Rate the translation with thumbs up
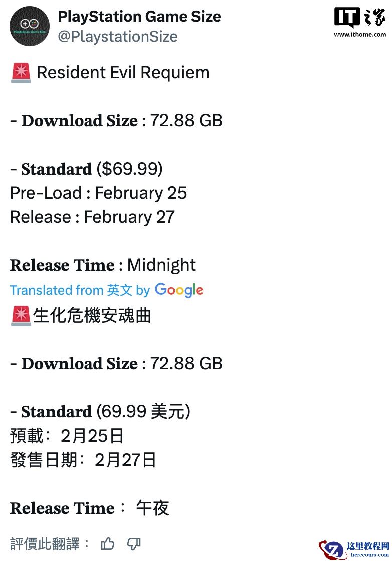This screenshot has height=561, width=392. tap(108, 543)
